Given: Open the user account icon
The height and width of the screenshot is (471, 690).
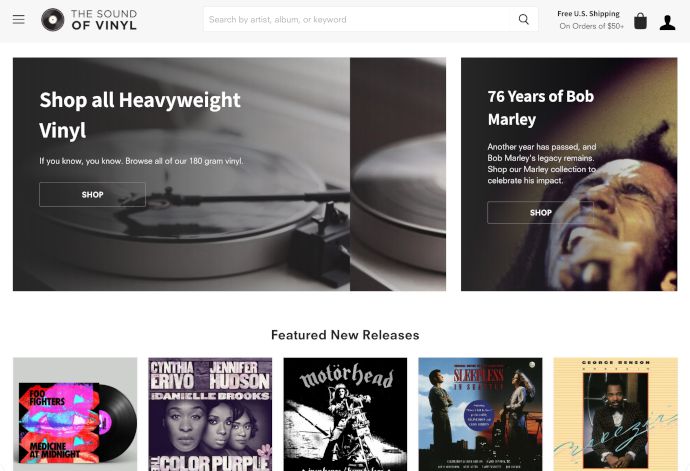Looking at the screenshot, I should click(x=667, y=22).
